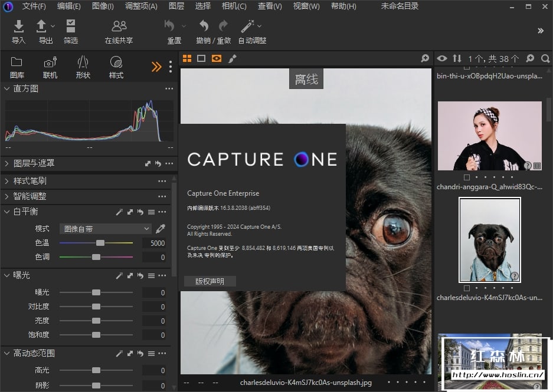Click the Exposure (曝光) value field
The image size is (553, 392).
tap(155, 292)
